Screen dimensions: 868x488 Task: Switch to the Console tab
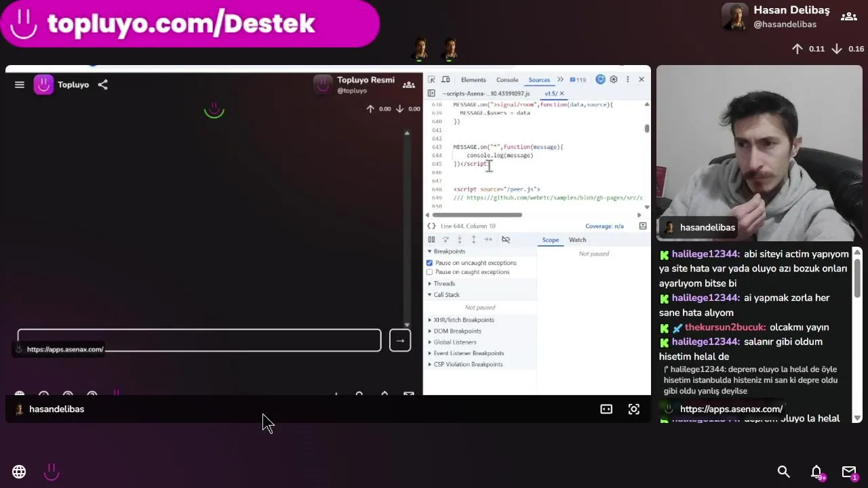click(507, 80)
